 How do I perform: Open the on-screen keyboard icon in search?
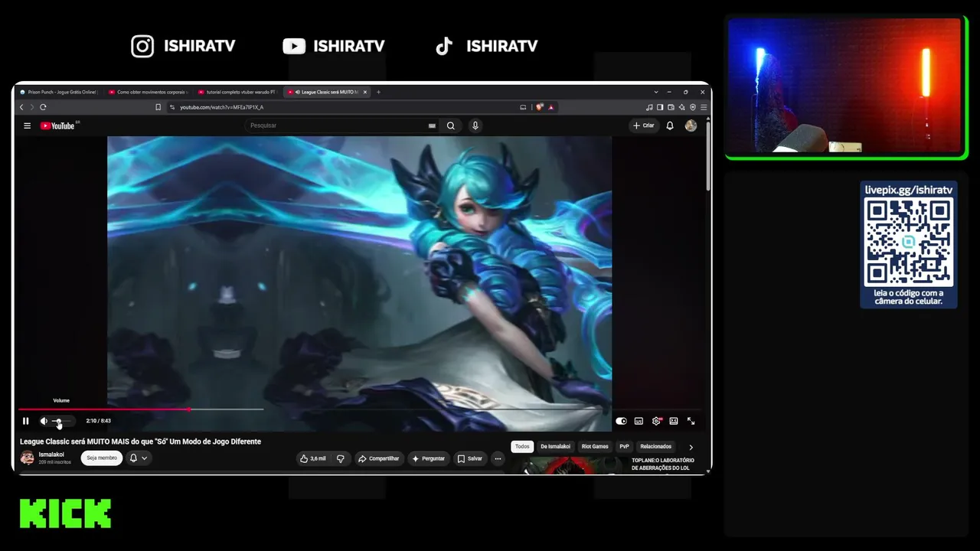(432, 126)
